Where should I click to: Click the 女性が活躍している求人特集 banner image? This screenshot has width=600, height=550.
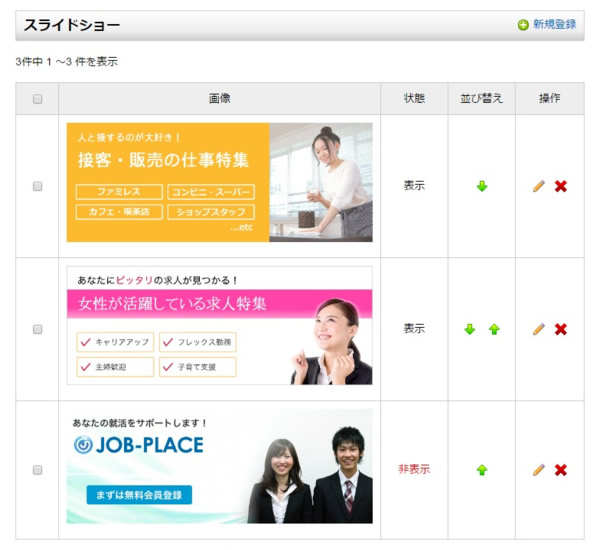(x=219, y=325)
